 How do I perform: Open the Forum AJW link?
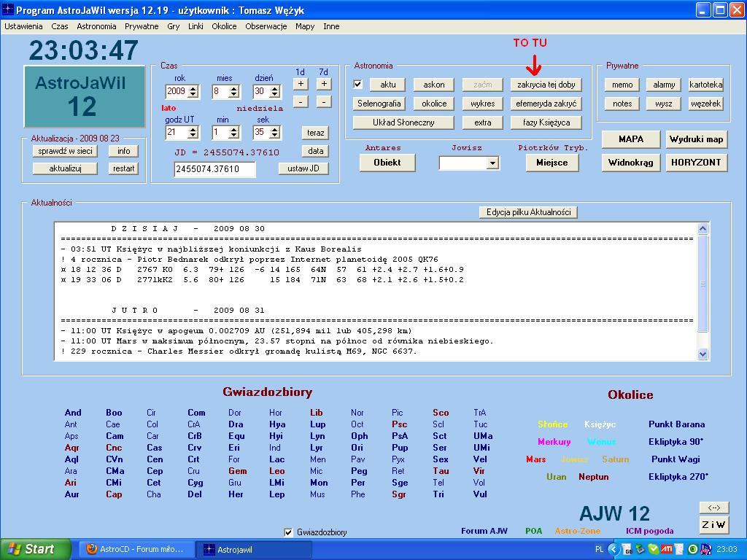(x=484, y=531)
